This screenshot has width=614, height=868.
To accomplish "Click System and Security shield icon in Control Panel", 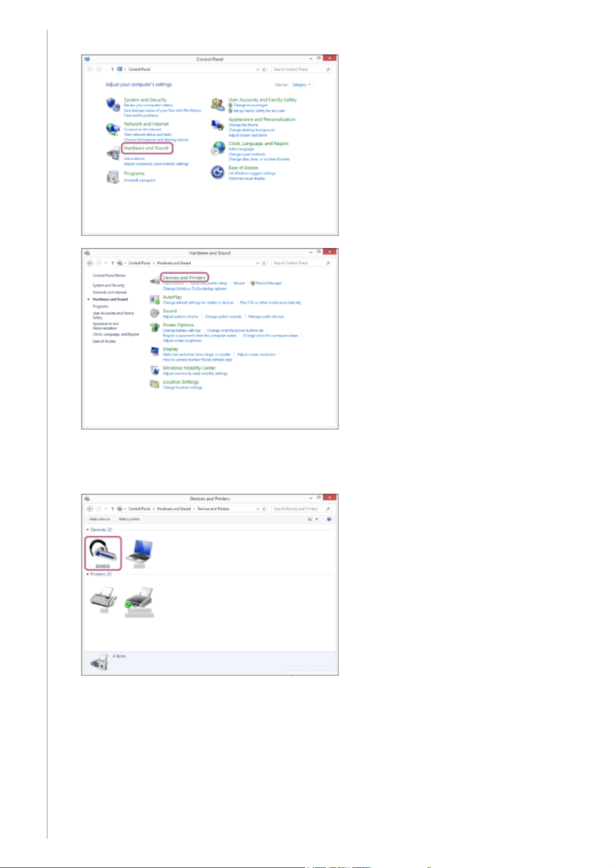I will coord(113,105).
